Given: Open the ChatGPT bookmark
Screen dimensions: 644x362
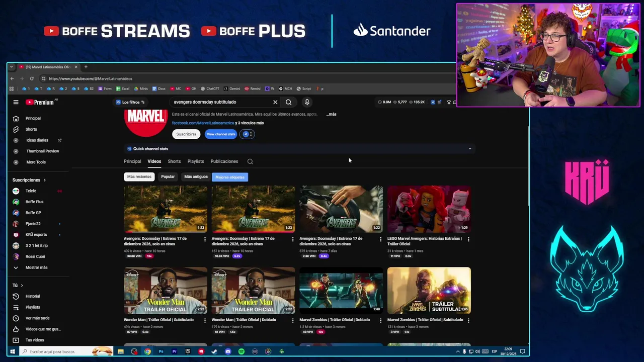Looking at the screenshot, I should [210, 88].
